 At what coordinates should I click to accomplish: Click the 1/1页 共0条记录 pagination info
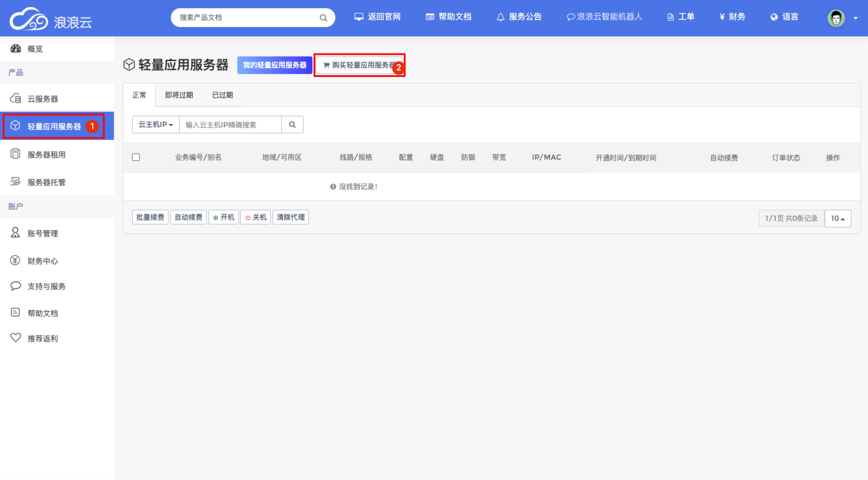tap(791, 219)
